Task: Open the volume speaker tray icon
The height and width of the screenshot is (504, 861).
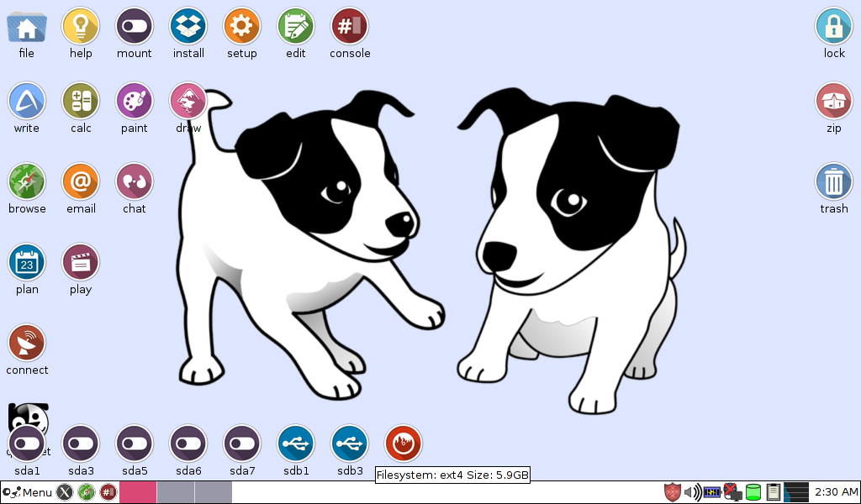Action: [x=693, y=492]
